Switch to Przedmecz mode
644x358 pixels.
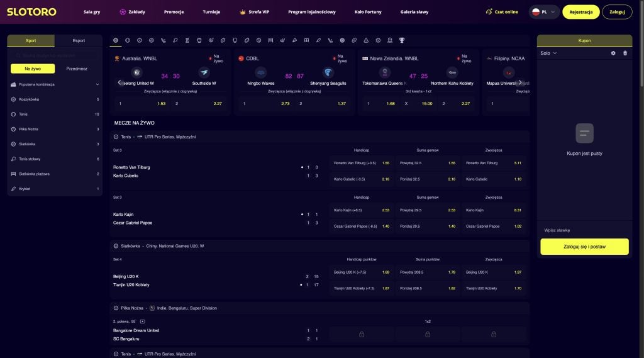(x=77, y=69)
